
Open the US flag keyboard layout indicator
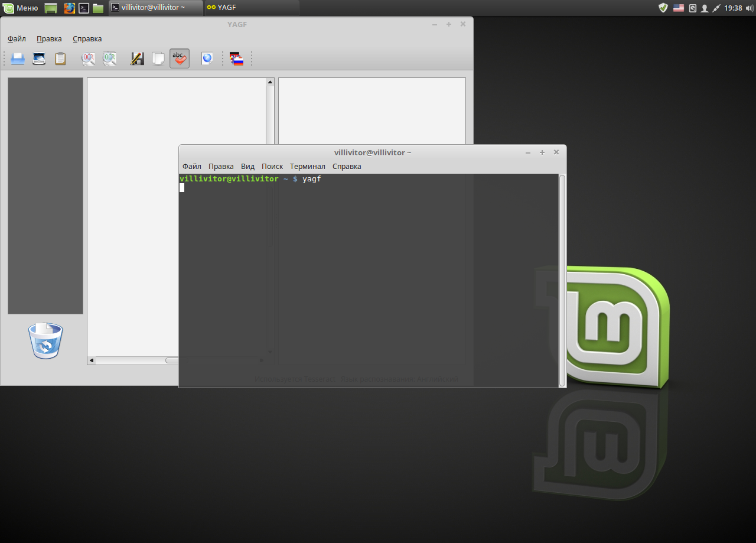tap(678, 8)
